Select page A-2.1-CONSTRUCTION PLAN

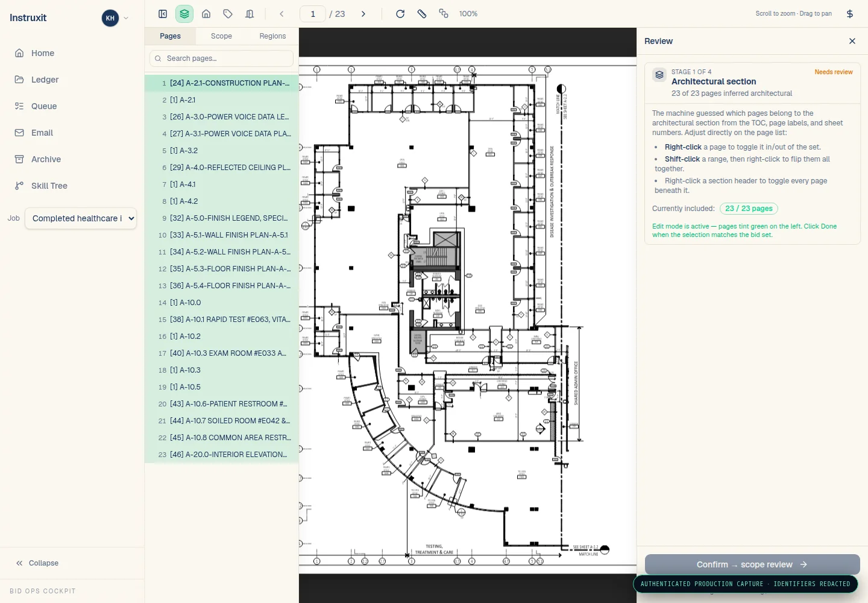222,83
